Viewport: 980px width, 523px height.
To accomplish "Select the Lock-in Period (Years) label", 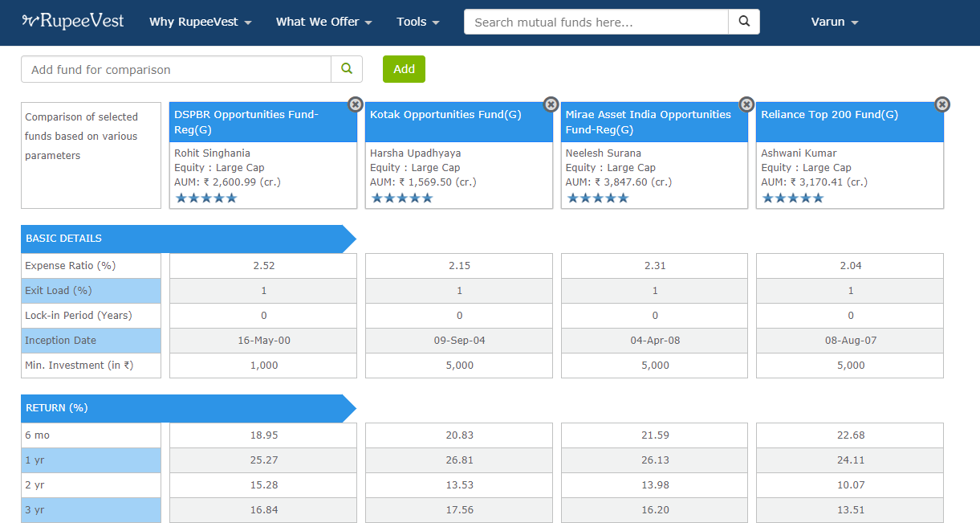I will [x=91, y=315].
